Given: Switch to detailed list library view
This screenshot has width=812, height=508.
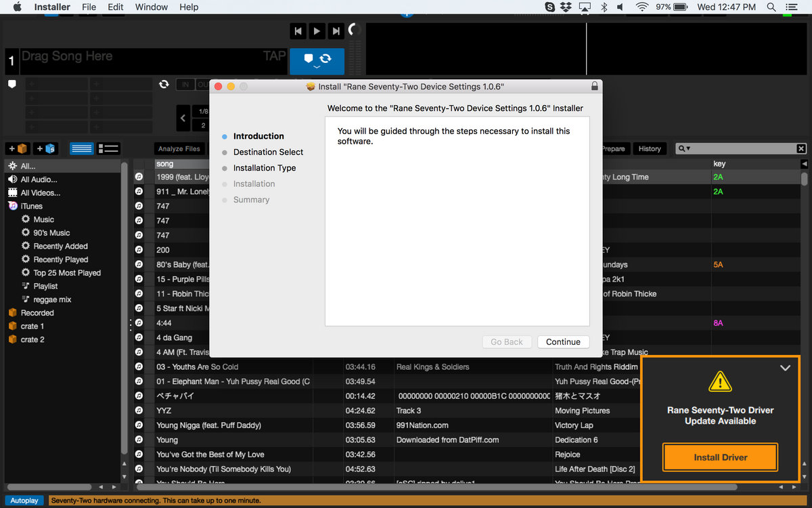Looking at the screenshot, I should [108, 148].
